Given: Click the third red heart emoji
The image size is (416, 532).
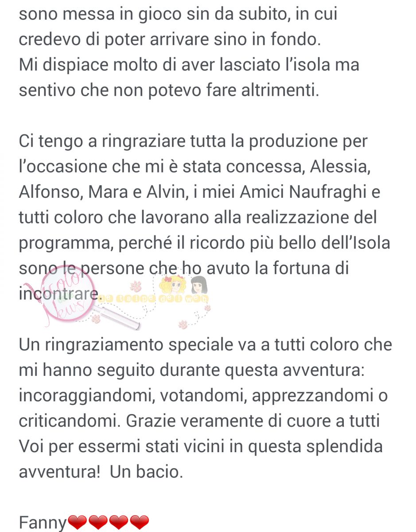Looking at the screenshot, I should pos(118,523).
